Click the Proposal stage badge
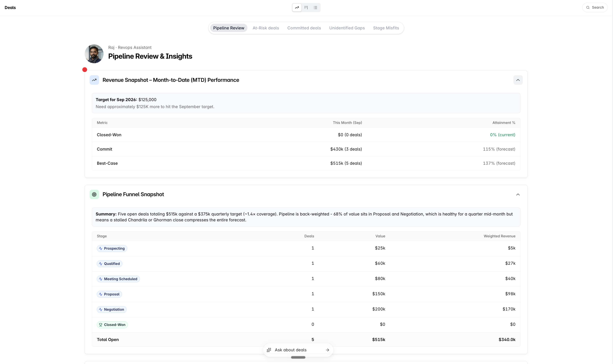The image size is (613, 364). pos(109,294)
